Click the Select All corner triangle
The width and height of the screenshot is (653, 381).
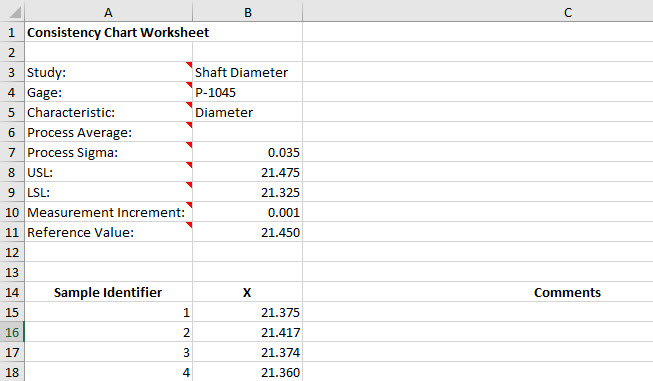click(12, 11)
